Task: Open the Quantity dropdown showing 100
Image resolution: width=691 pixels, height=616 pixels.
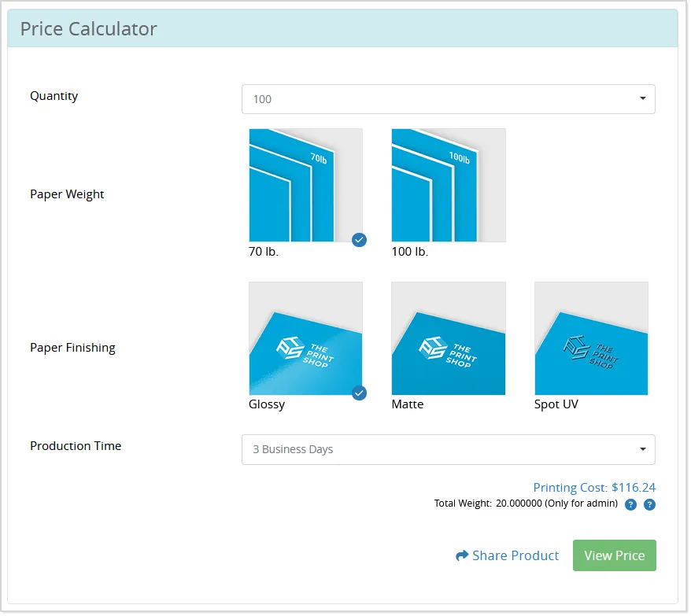Action: pos(449,100)
